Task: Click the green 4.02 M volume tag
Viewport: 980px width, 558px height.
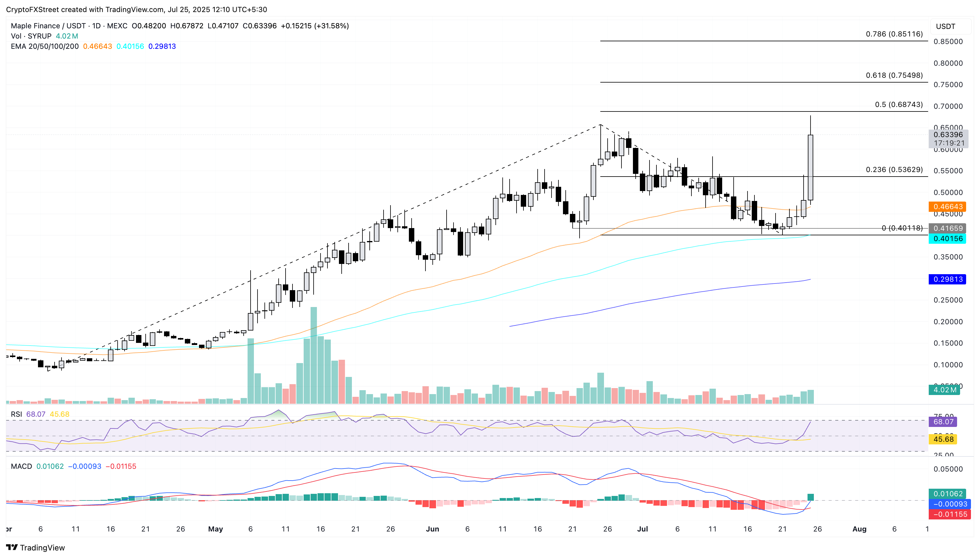Action: 944,390
